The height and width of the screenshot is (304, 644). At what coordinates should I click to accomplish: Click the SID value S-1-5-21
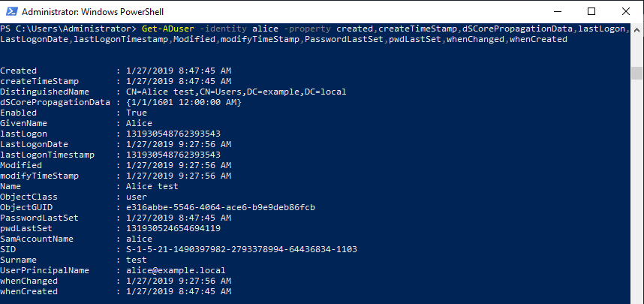coord(242,249)
